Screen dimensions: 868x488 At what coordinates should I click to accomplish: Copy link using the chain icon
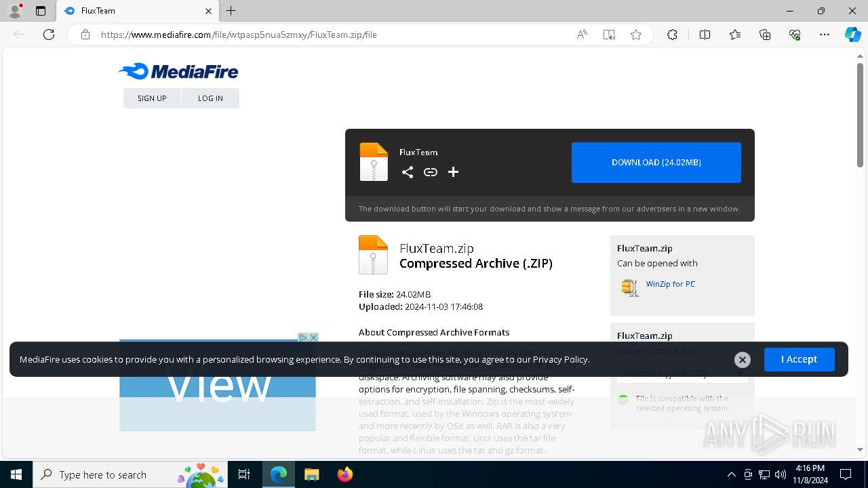pyautogui.click(x=431, y=172)
